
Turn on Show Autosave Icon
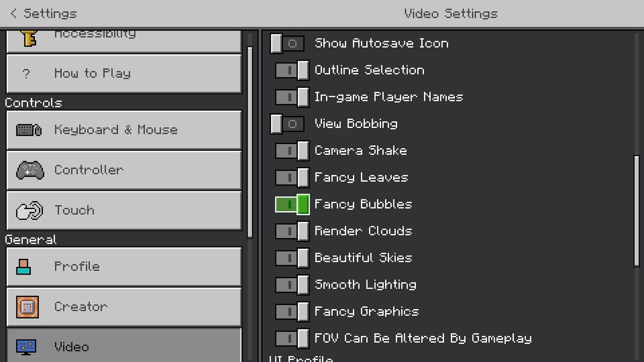287,43
